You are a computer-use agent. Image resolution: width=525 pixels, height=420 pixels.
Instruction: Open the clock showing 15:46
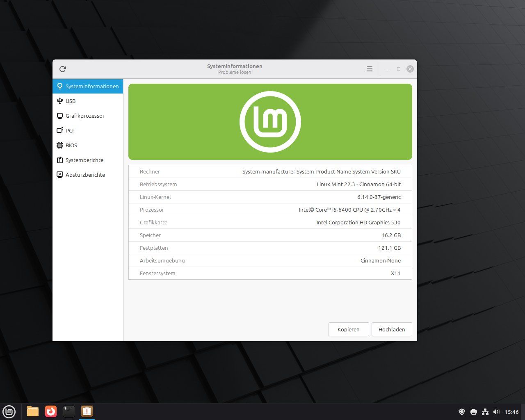click(x=511, y=412)
